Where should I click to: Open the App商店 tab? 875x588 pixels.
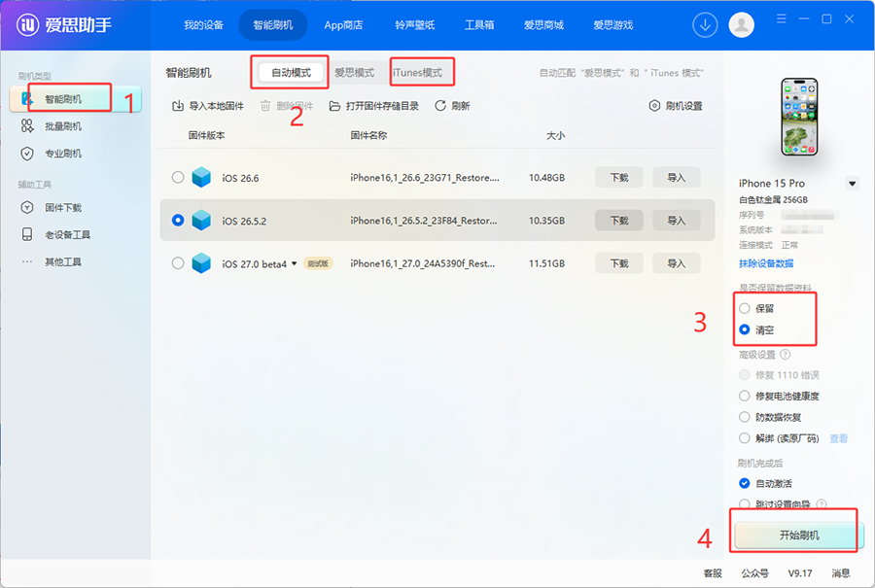343,25
